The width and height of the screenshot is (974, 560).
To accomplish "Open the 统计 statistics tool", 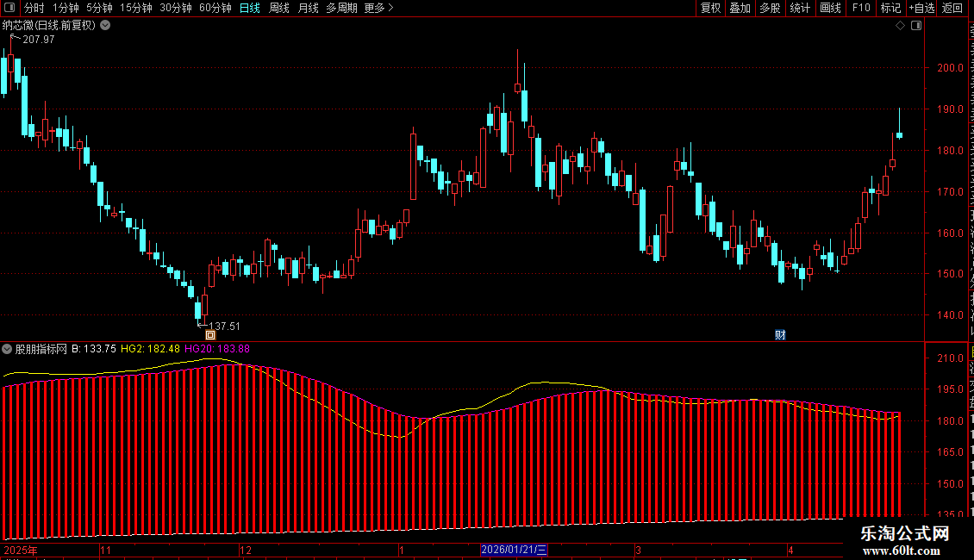I will click(800, 8).
